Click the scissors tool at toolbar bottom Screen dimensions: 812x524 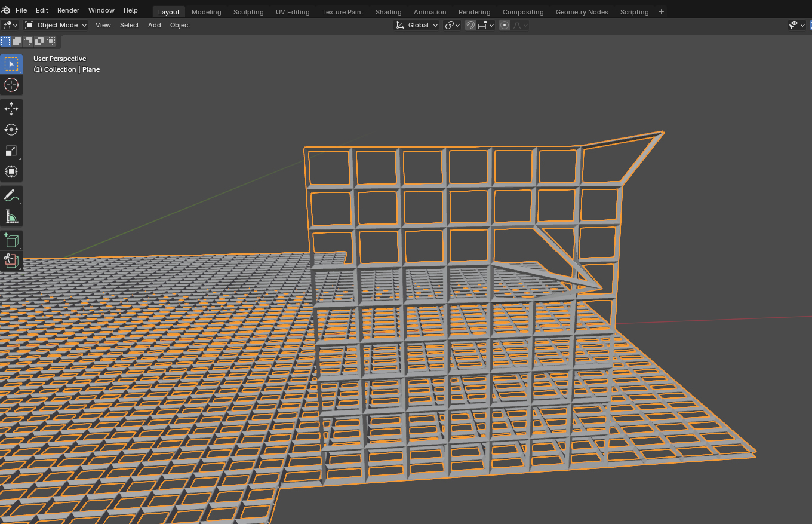coord(11,261)
